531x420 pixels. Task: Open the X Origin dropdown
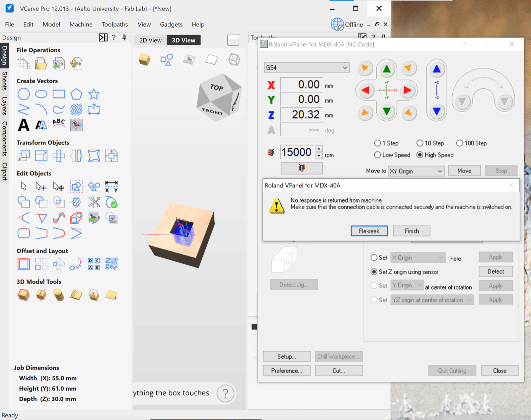[418, 257]
